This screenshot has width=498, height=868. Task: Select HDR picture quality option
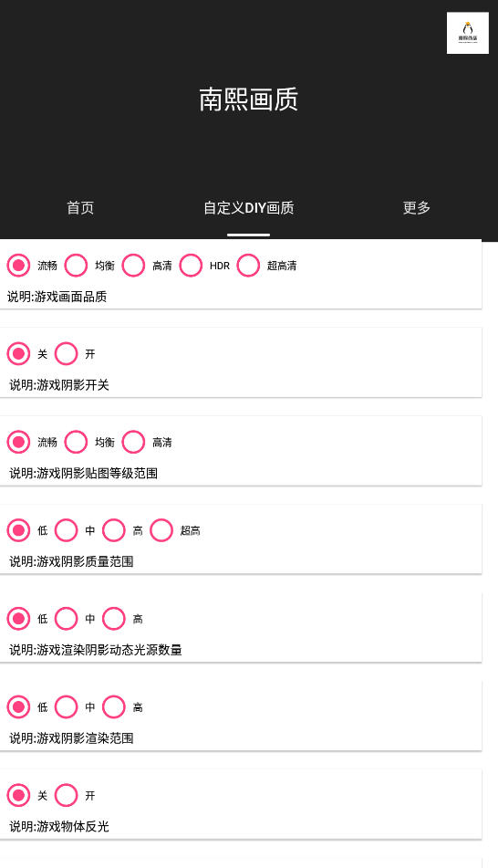pyautogui.click(x=191, y=266)
